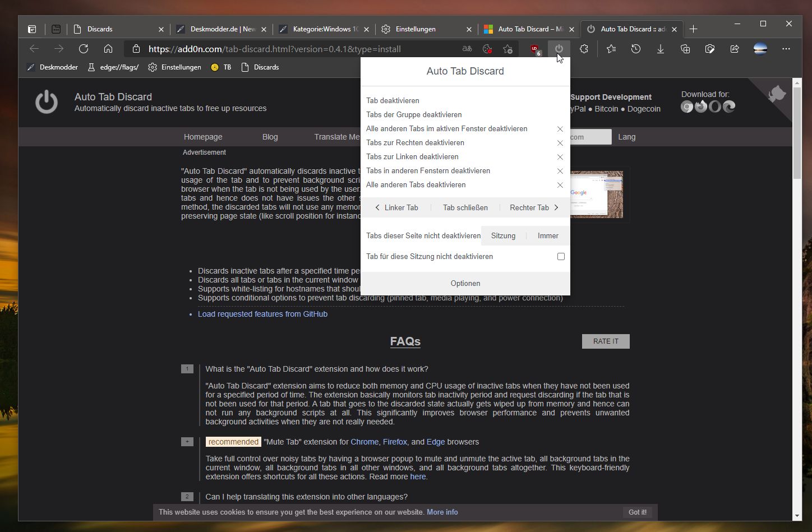The image size is (812, 532).
Task: Open the edge://flags/ bookmark
Action: pyautogui.click(x=113, y=67)
